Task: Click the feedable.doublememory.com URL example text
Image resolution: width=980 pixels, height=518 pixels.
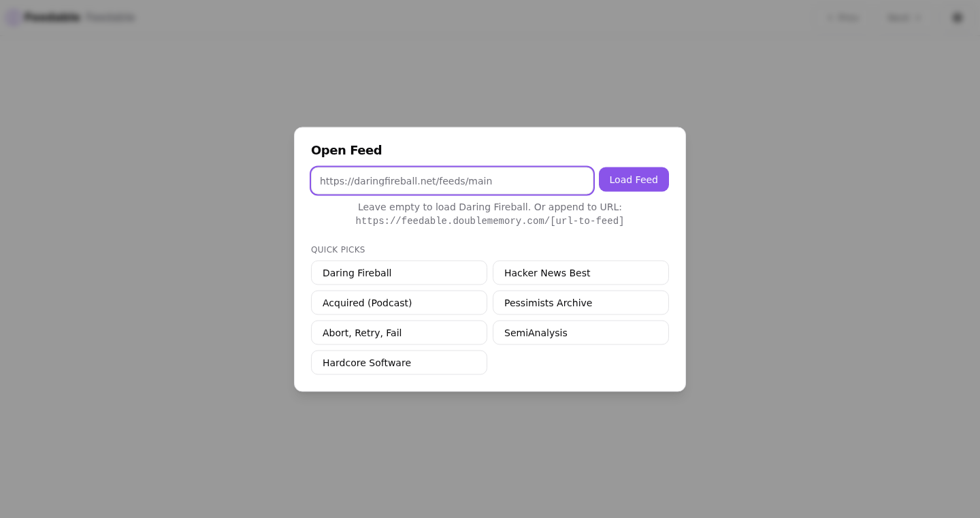Action: click(x=490, y=221)
